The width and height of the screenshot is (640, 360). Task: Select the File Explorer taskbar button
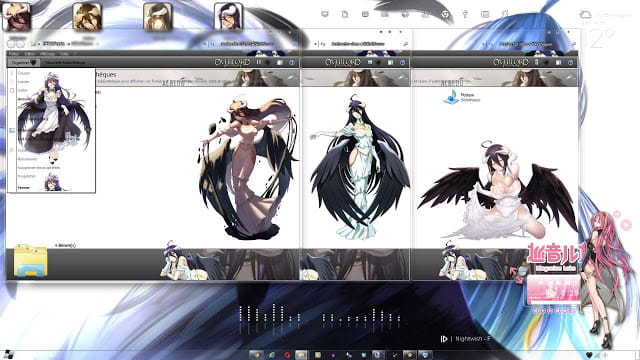(301, 355)
